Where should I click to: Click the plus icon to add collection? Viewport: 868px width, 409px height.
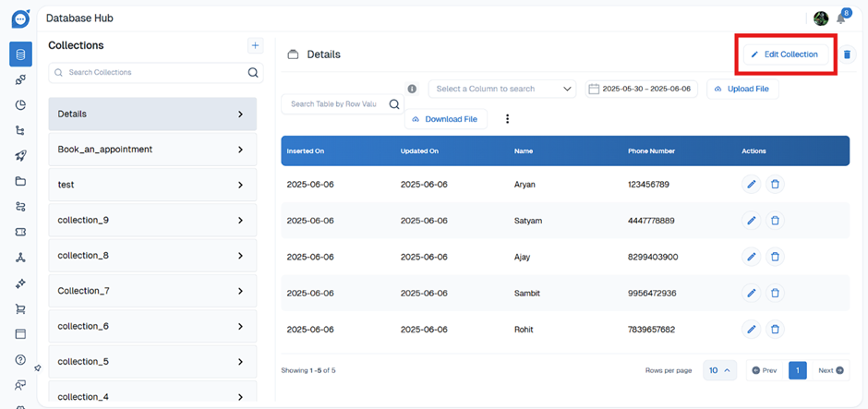pyautogui.click(x=256, y=45)
